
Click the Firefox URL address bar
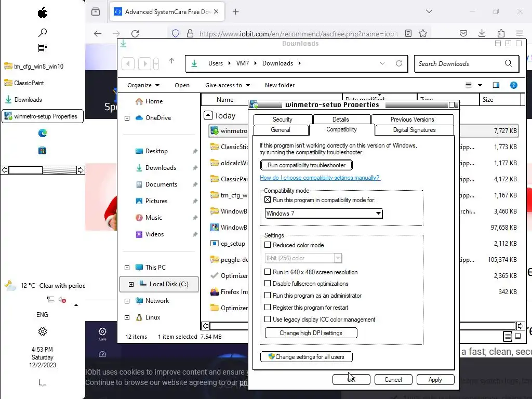pyautogui.click(x=299, y=34)
